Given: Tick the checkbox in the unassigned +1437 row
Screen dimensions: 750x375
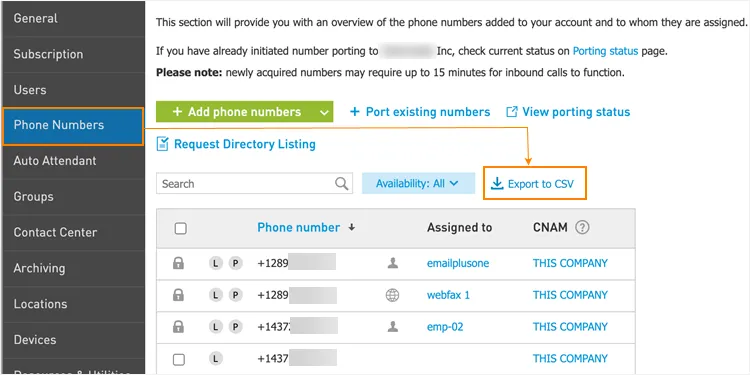Looking at the screenshot, I should tap(178, 359).
